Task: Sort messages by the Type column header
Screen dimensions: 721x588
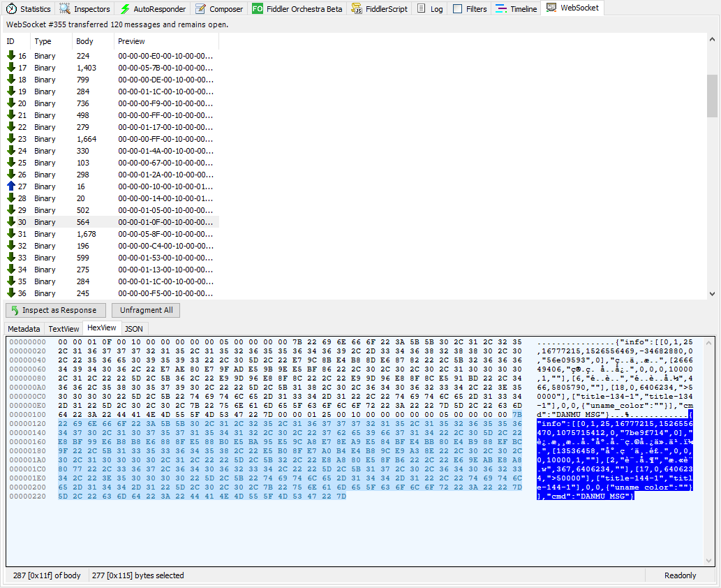Action: pyautogui.click(x=43, y=41)
